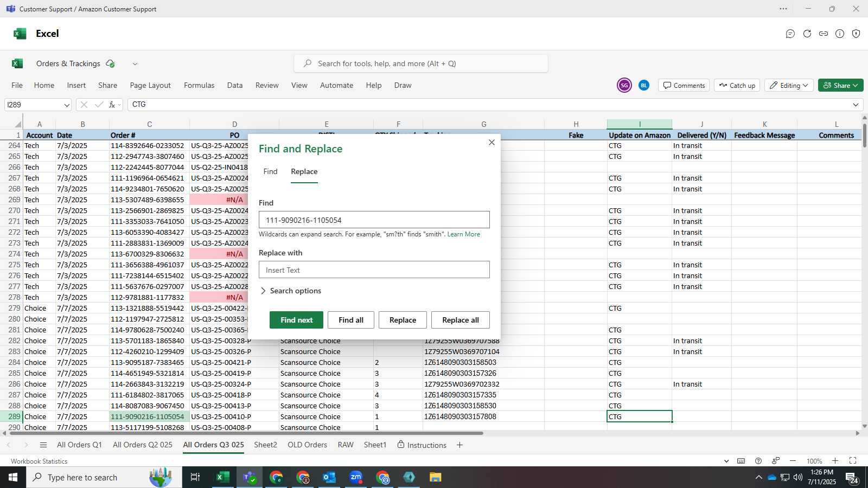The height and width of the screenshot is (488, 868).
Task: Click the Catch up button
Action: pos(737,85)
